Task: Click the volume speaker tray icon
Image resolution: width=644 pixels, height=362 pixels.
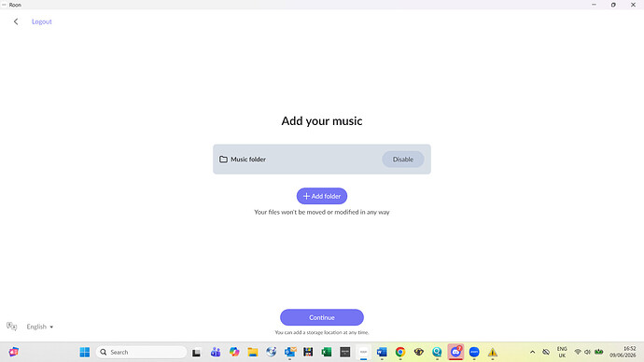Action: pos(587,352)
